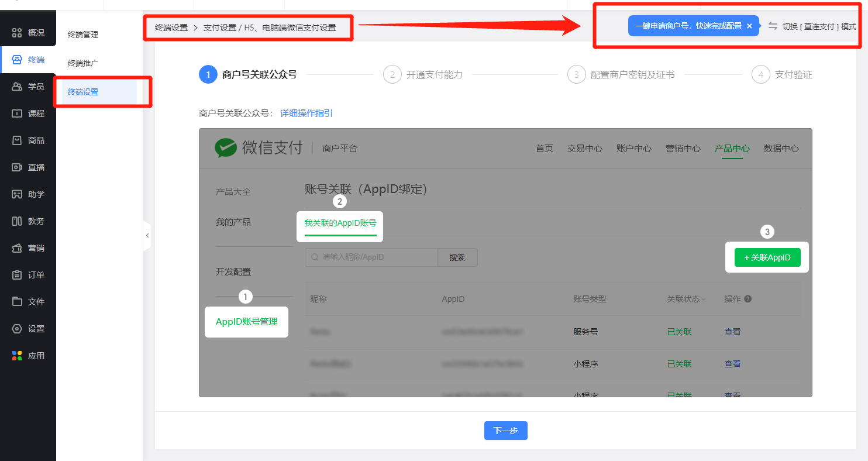Open the 课程 courses sidebar icon
This screenshot has height=461, width=868.
(x=17, y=113)
